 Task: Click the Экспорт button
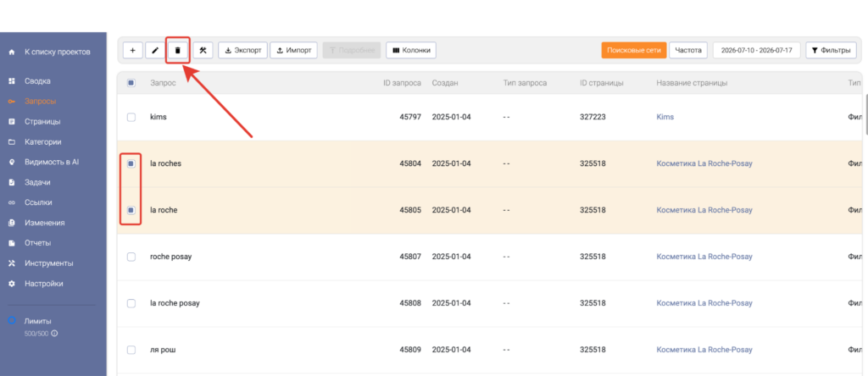click(243, 50)
